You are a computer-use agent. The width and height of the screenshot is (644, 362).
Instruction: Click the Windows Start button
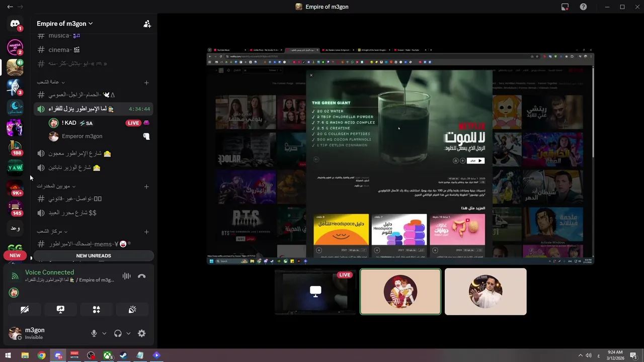click(x=8, y=355)
